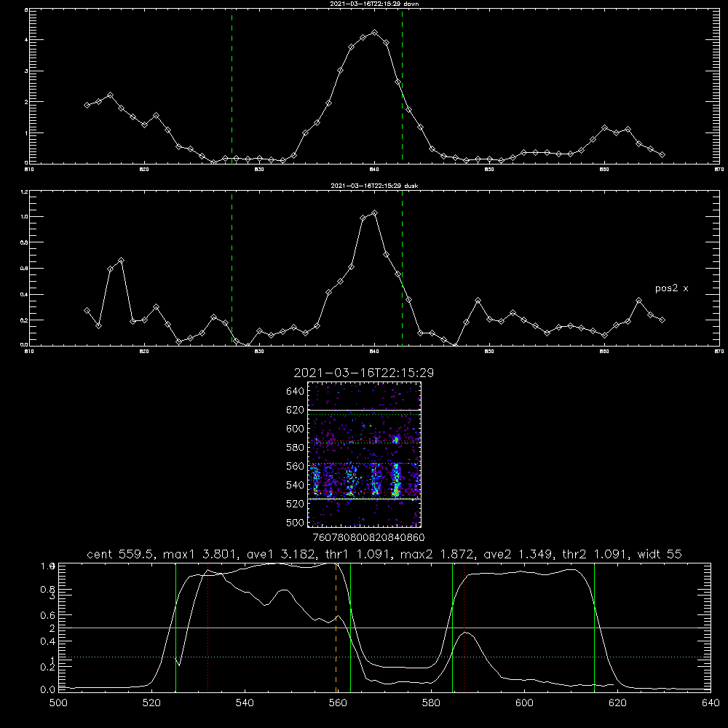This screenshot has width=728, height=728.
Task: Click the green vertical line at 525 in bottom plot
Action: pyautogui.click(x=175, y=628)
